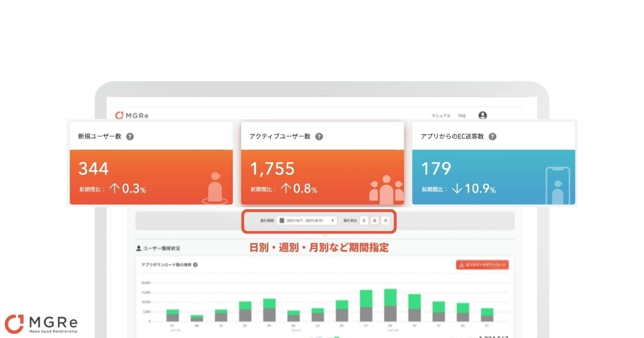
Task: Open the user account avatar icon
Action: (482, 115)
